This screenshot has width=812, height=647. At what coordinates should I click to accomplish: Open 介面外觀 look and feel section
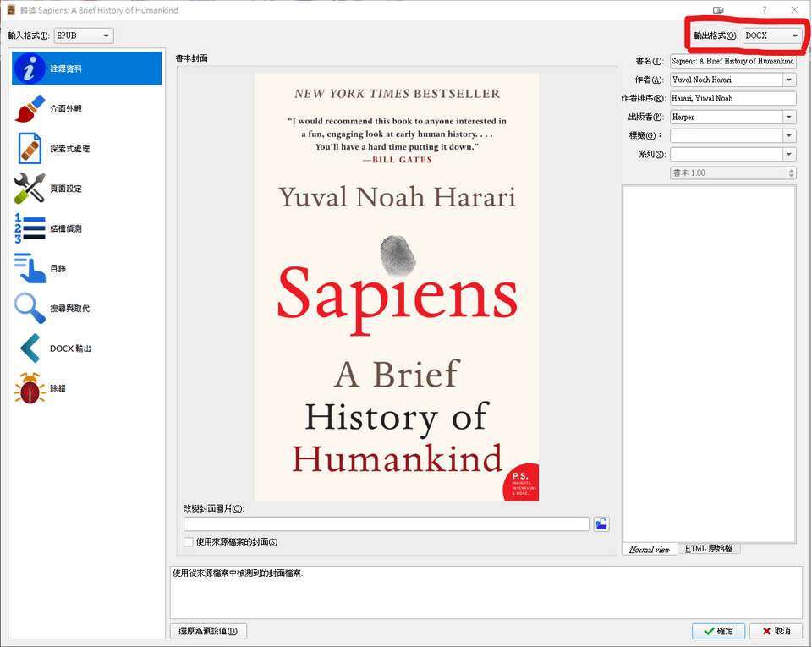pyautogui.click(x=30, y=109)
